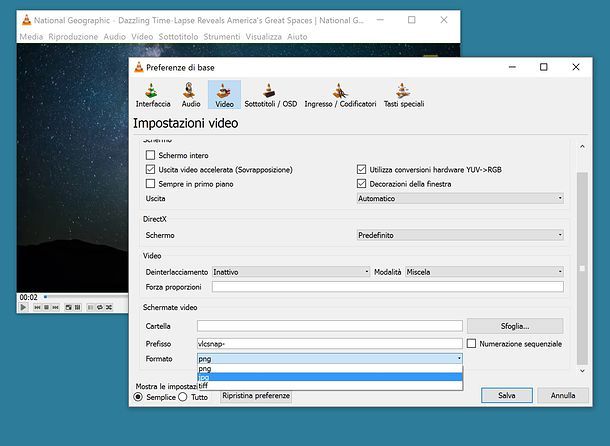Open Visualizza menu in VLC player

click(x=263, y=37)
